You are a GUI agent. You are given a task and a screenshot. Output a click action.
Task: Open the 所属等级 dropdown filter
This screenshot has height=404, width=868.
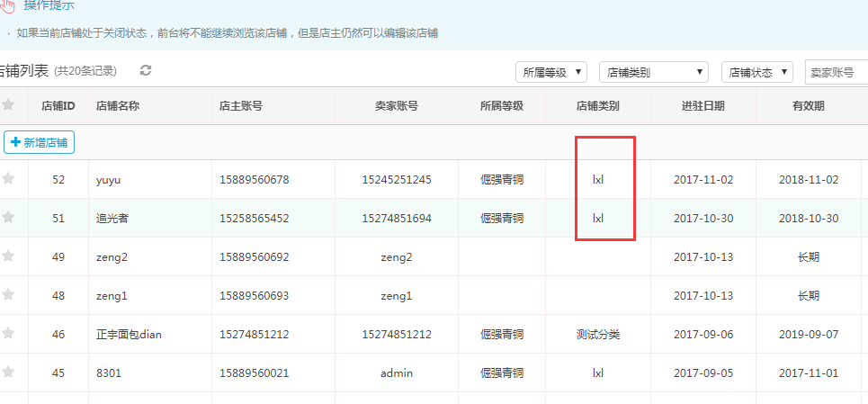coord(551,72)
